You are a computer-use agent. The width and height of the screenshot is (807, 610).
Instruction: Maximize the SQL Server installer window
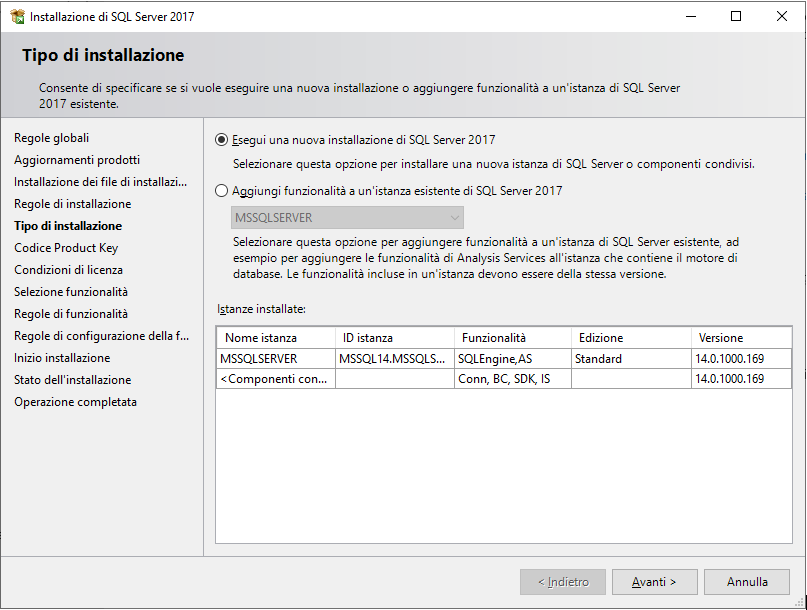click(x=736, y=16)
